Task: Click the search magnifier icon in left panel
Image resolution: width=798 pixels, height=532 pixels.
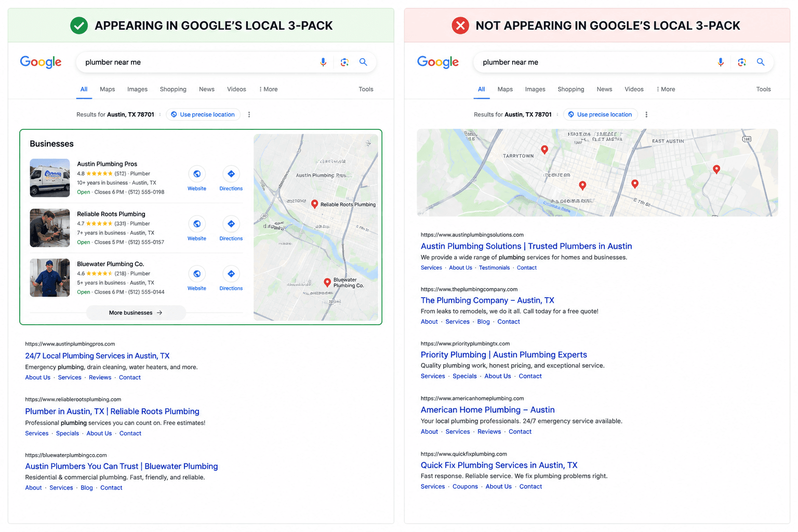Action: pyautogui.click(x=363, y=62)
